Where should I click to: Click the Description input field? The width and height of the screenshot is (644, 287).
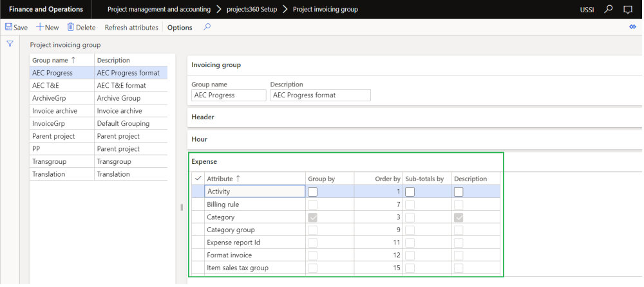[321, 95]
